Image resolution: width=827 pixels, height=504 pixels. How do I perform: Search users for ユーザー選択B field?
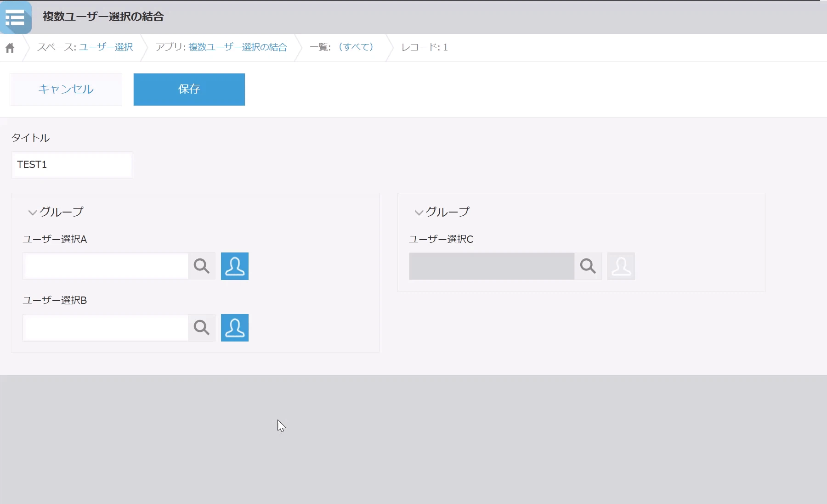point(202,328)
